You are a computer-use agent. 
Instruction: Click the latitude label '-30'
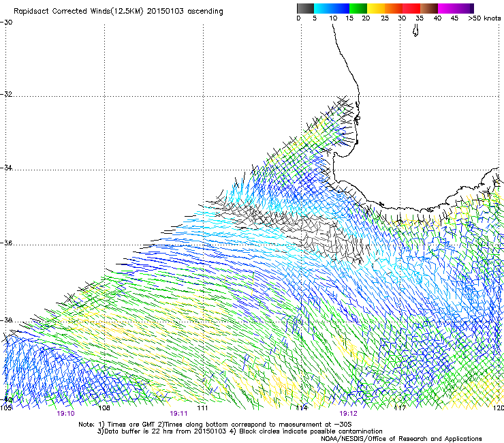click(6, 22)
